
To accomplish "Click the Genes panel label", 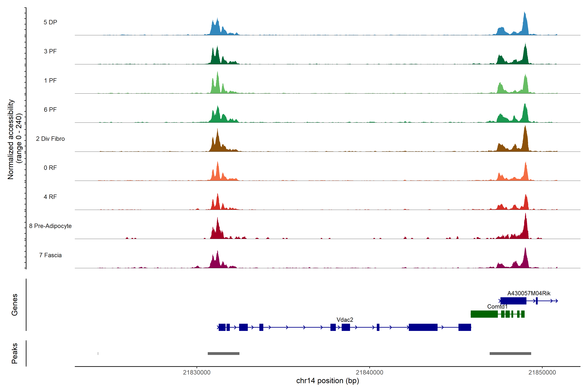I will click(15, 305).
